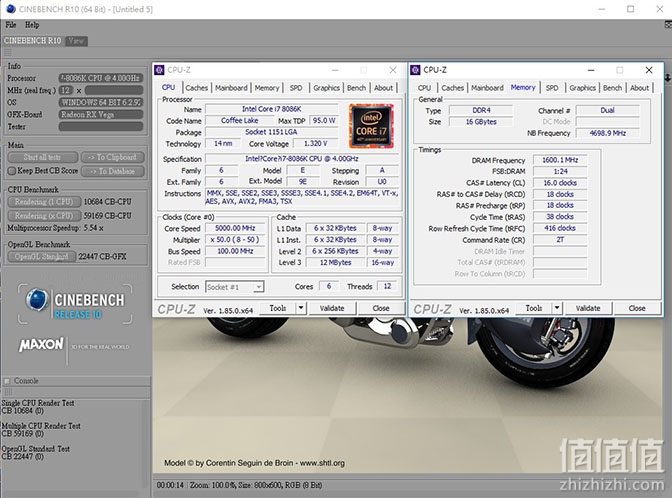Open Graphics tab in left CPU-Z window
672x498 pixels.
[326, 88]
